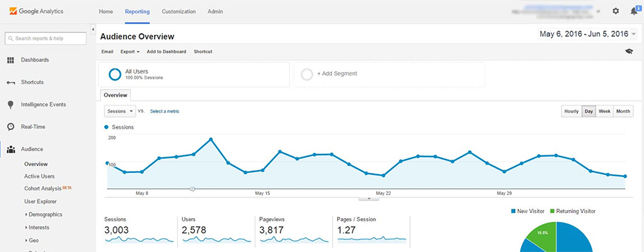The image size is (644, 252).
Task: Click the Search reports & help field
Action: tap(45, 38)
